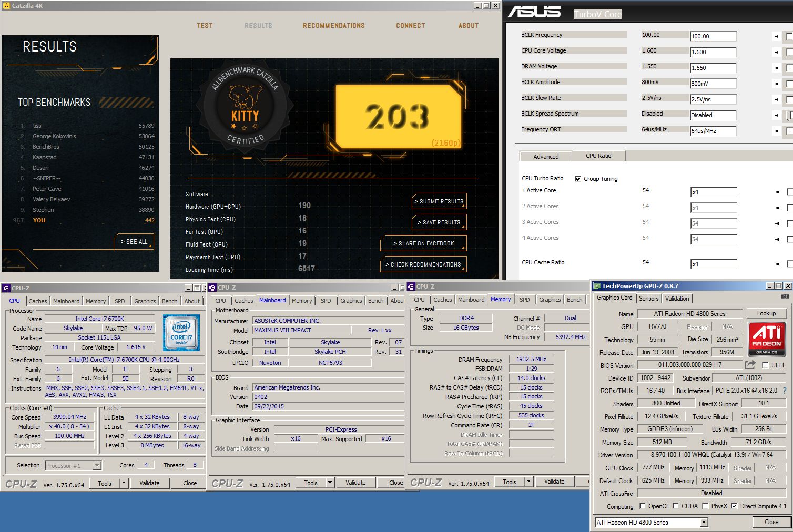Click the CPU Cache Ratio input field
The image size is (793, 532).
(713, 264)
